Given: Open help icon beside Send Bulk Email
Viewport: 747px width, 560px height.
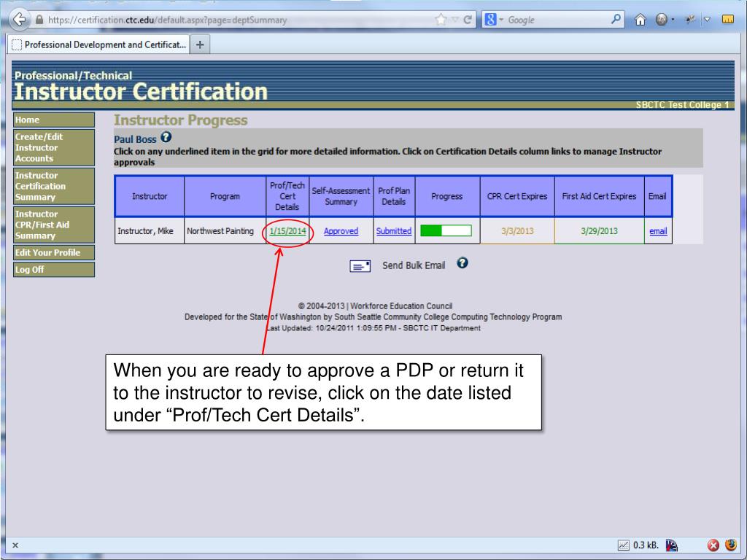Looking at the screenshot, I should pos(462,262).
